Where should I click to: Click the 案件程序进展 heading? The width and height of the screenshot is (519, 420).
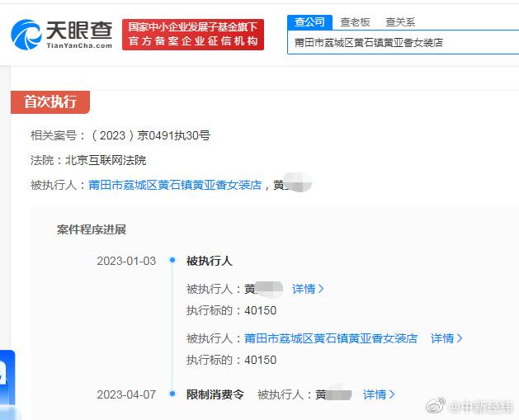(x=92, y=229)
